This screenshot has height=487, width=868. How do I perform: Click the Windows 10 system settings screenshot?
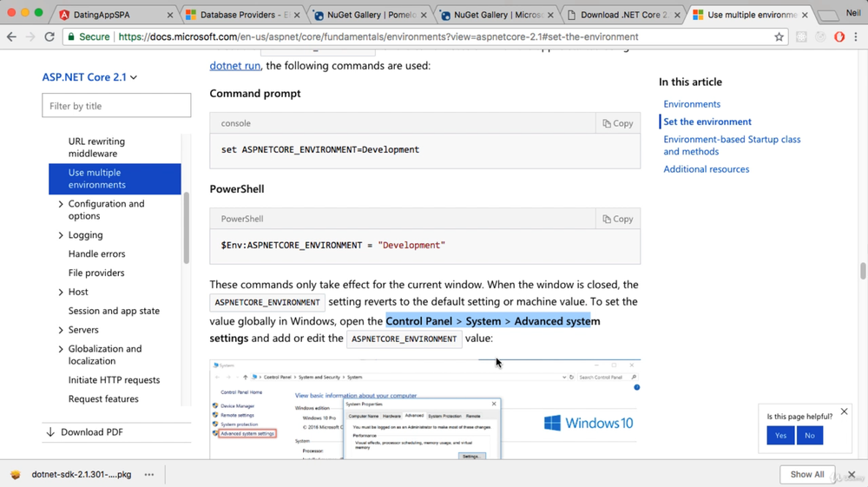click(424, 409)
